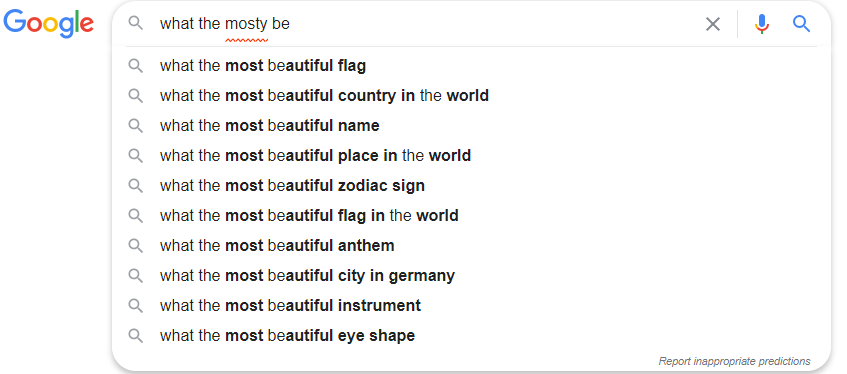Pick 'what the most beautiful name' suggestion
This screenshot has width=847, height=374.
click(471, 126)
